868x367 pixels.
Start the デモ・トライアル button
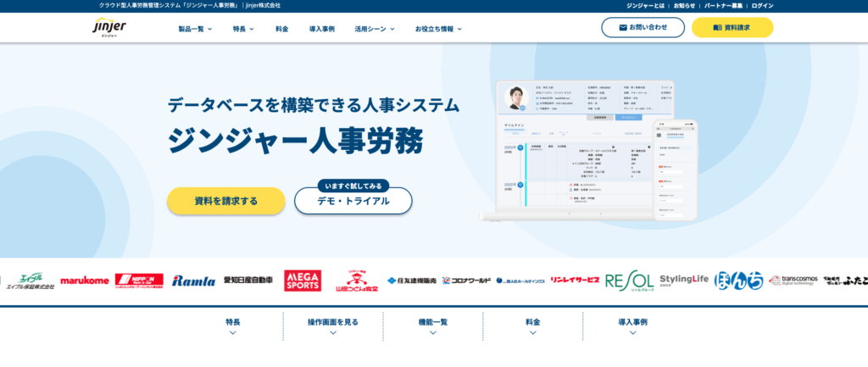tap(353, 201)
